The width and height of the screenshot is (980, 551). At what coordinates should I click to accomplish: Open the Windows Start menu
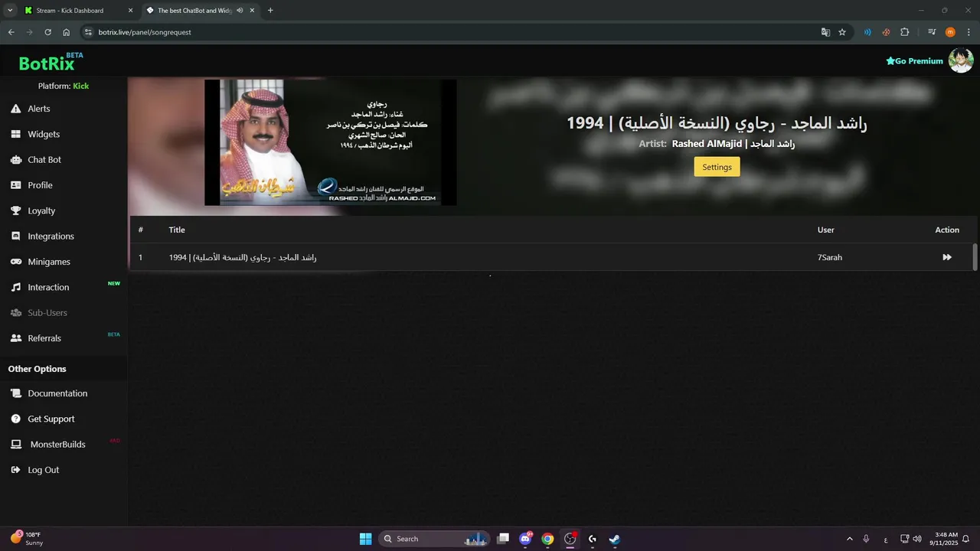tap(365, 539)
